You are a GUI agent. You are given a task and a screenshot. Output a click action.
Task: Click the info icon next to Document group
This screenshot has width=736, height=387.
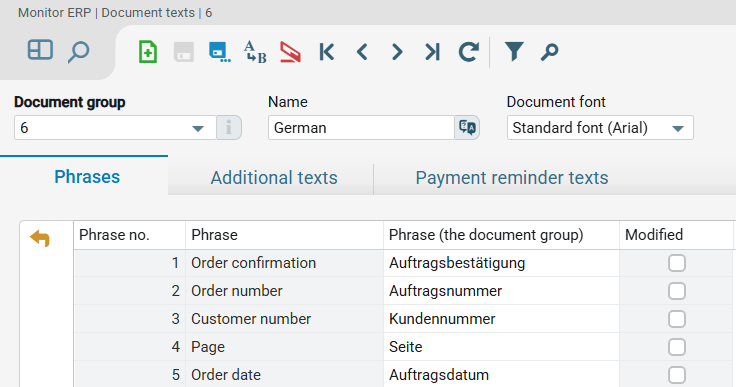point(229,127)
